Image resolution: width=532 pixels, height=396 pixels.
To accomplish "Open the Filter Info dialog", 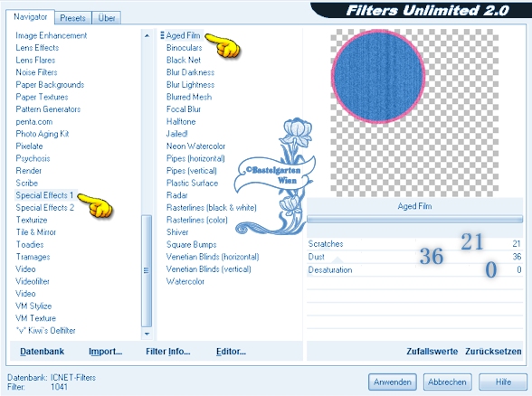I will tap(168, 352).
